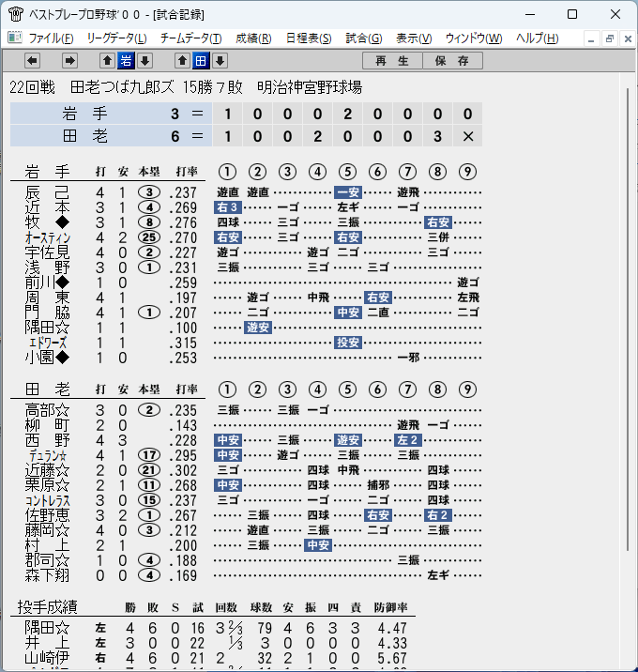
Task: Click up arrow beside 岩 team icon
Action: 107,61
